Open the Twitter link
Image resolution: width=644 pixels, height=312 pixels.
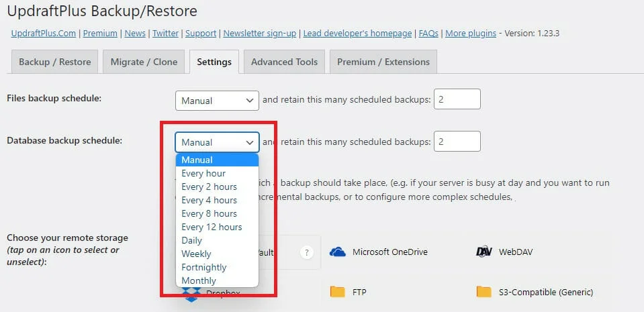165,34
